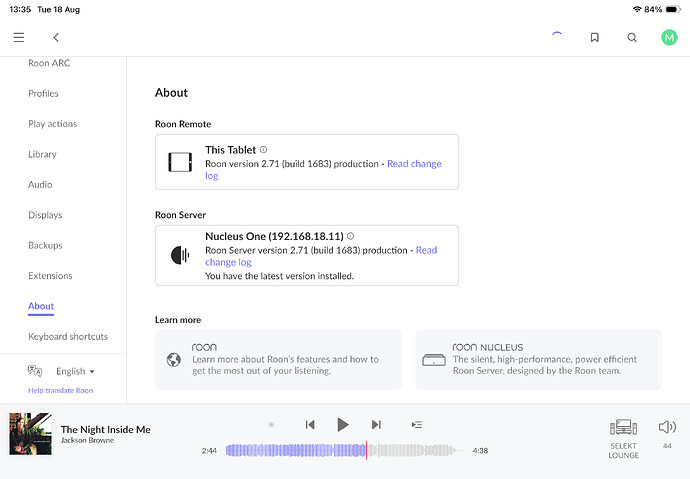Tap the elapsed time 2:44
The image size is (690, 479).
click(209, 450)
